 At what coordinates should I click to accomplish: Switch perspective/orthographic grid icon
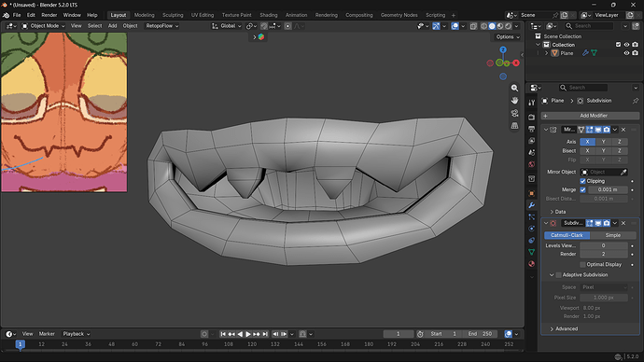tap(514, 126)
